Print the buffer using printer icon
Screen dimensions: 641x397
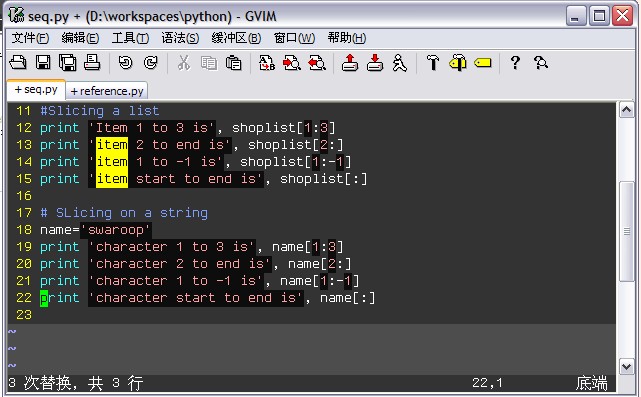click(92, 63)
